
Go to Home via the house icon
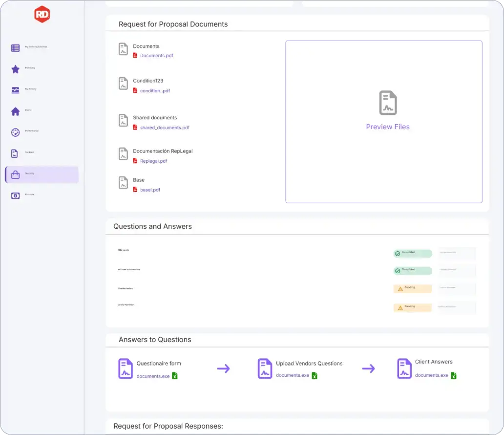tap(16, 111)
